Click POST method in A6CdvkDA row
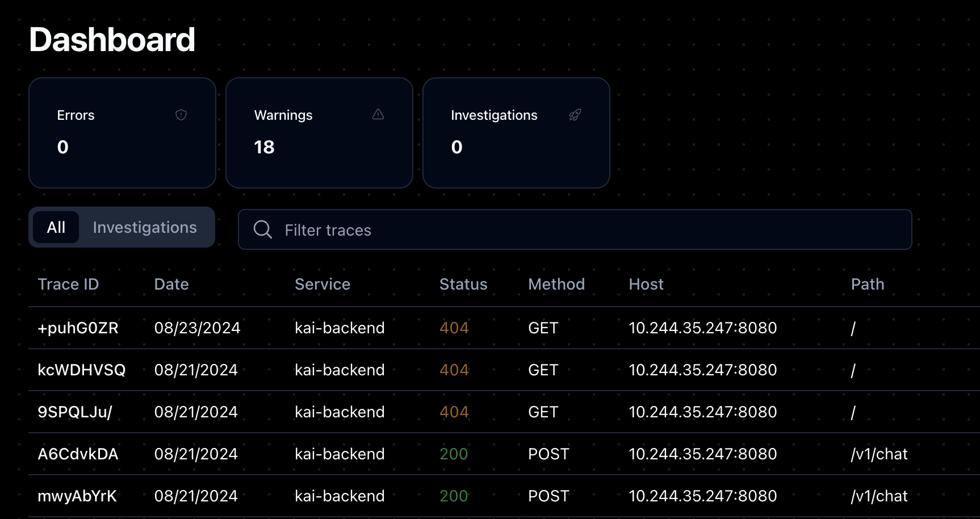980x519 pixels. click(548, 454)
